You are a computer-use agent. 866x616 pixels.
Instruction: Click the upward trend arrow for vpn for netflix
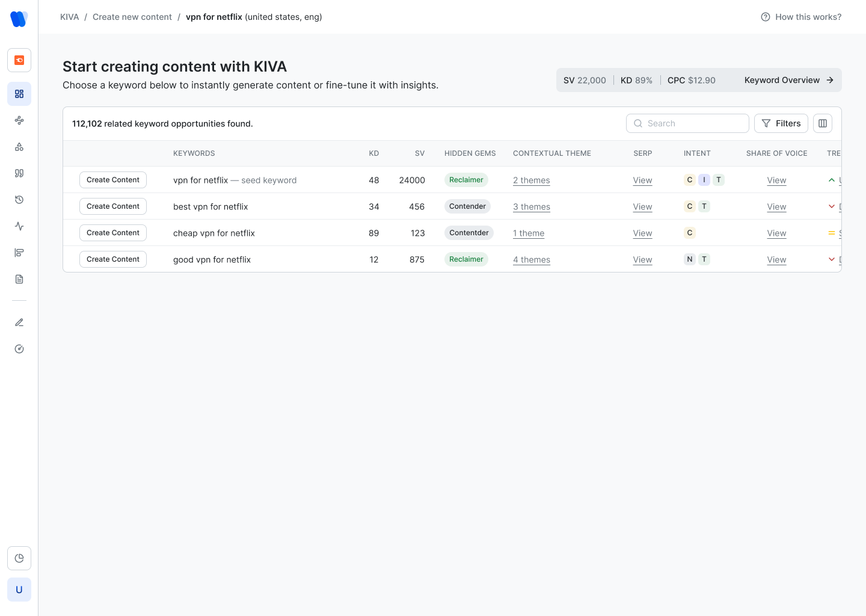point(832,180)
